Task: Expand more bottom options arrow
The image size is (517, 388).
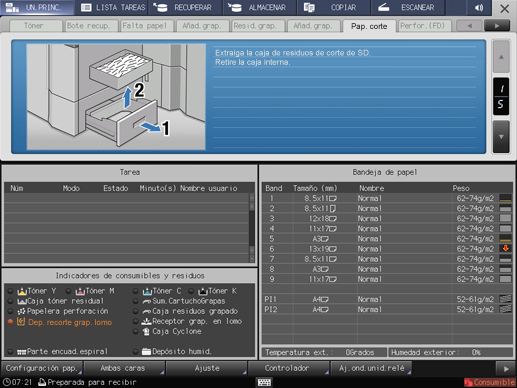Action: [x=506, y=369]
